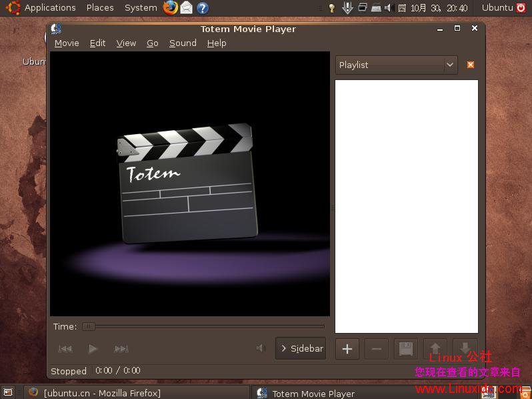Viewport: 532px width, 399px height.
Task: Open the help panel icon
Action: pyautogui.click(x=203, y=8)
